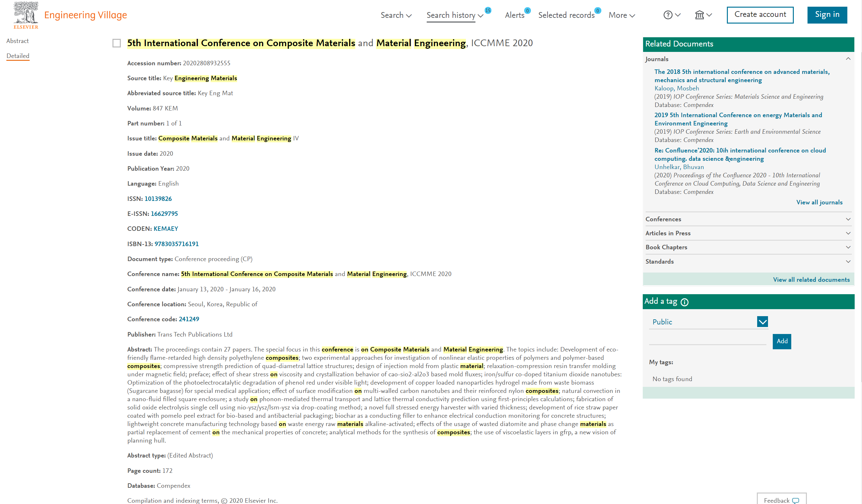The width and height of the screenshot is (862, 504).
Task: Open Search history page
Action: pos(451,15)
